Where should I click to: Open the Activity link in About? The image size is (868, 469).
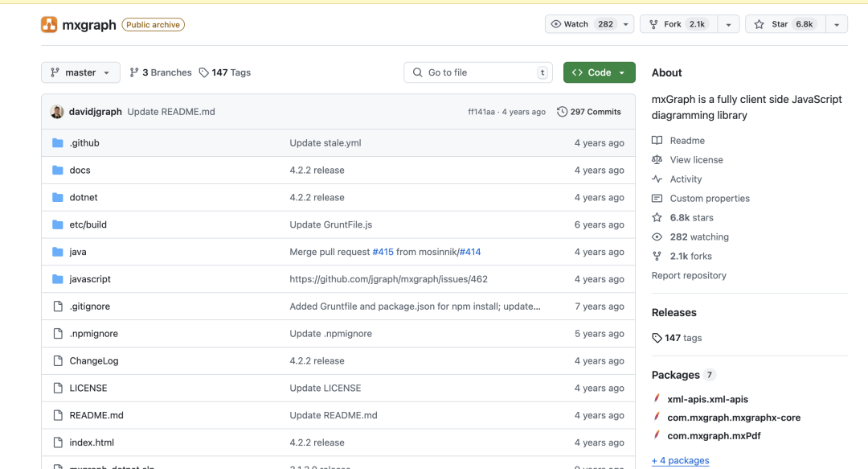(x=677, y=179)
